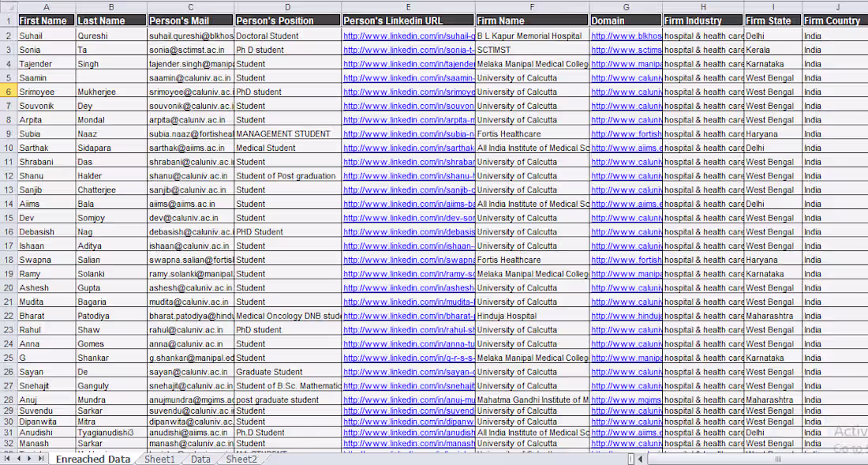Select cell 'Graduate Student'
Viewport: 868px width, 465px height.
click(288, 372)
